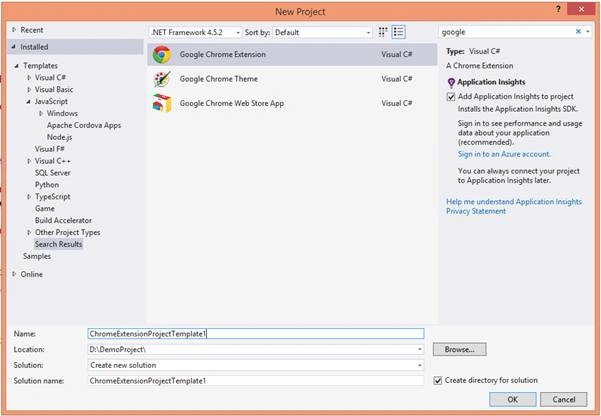601x416 pixels.
Task: Toggle Add Application Insights to project
Action: click(x=451, y=97)
